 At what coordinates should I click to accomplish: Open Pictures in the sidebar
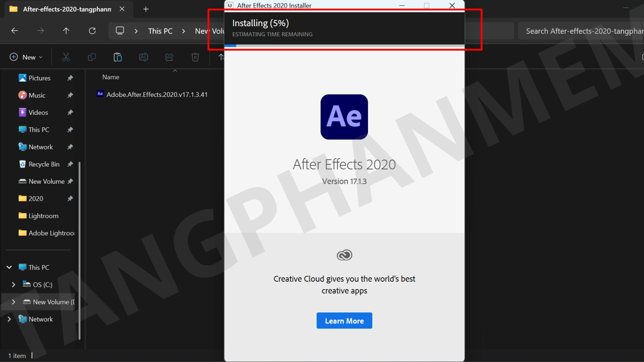[x=40, y=78]
